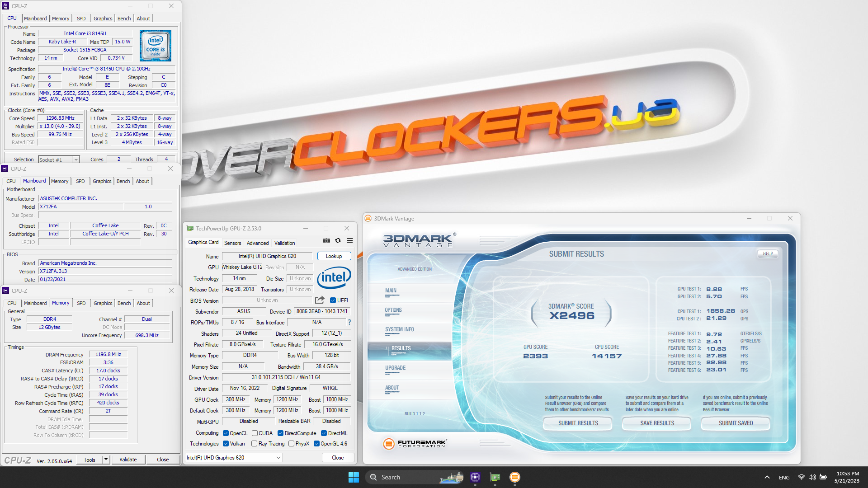This screenshot has width=868, height=488.
Task: Click the CPU-Z Tools button
Action: pyautogui.click(x=90, y=460)
